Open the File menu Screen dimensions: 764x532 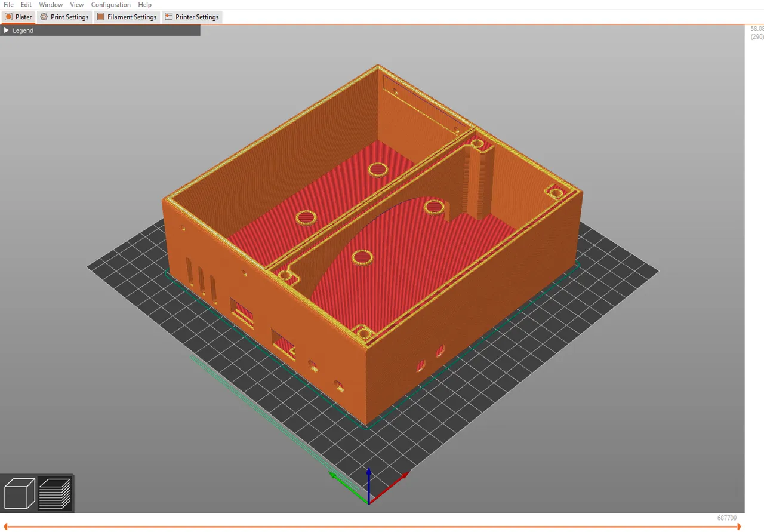(x=8, y=5)
